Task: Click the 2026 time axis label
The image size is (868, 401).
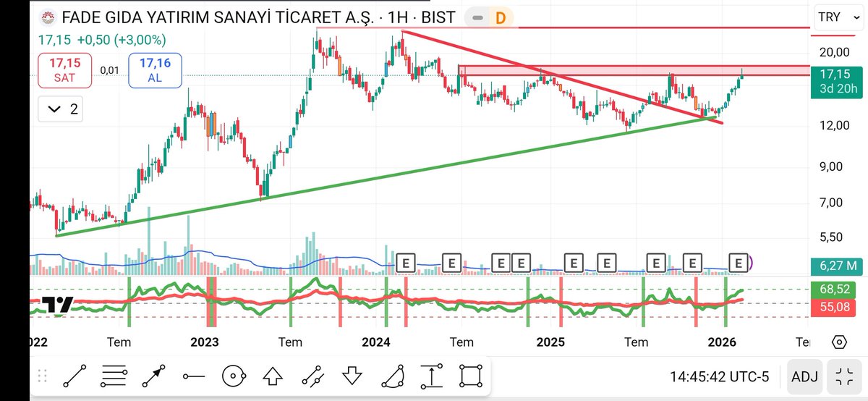Action: pyautogui.click(x=722, y=342)
